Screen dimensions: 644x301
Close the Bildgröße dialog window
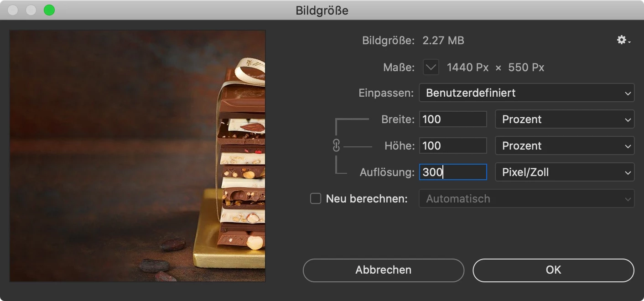tap(13, 10)
